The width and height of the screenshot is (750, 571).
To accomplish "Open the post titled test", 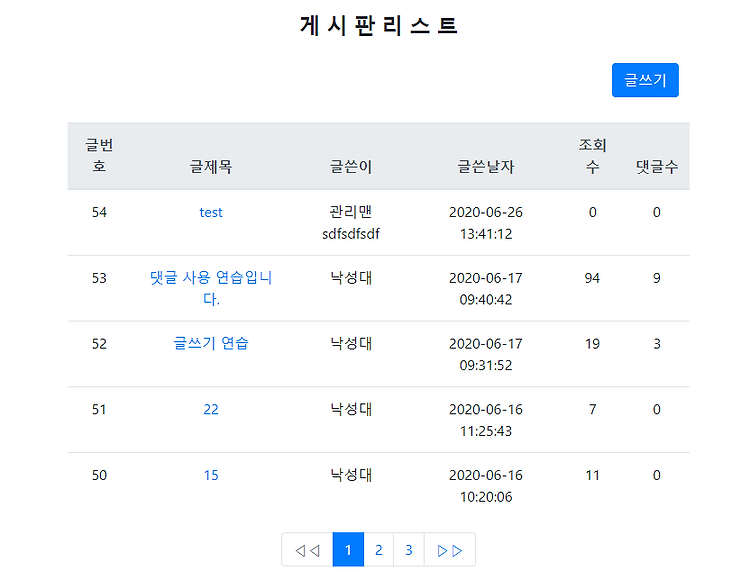I will 211,212.
